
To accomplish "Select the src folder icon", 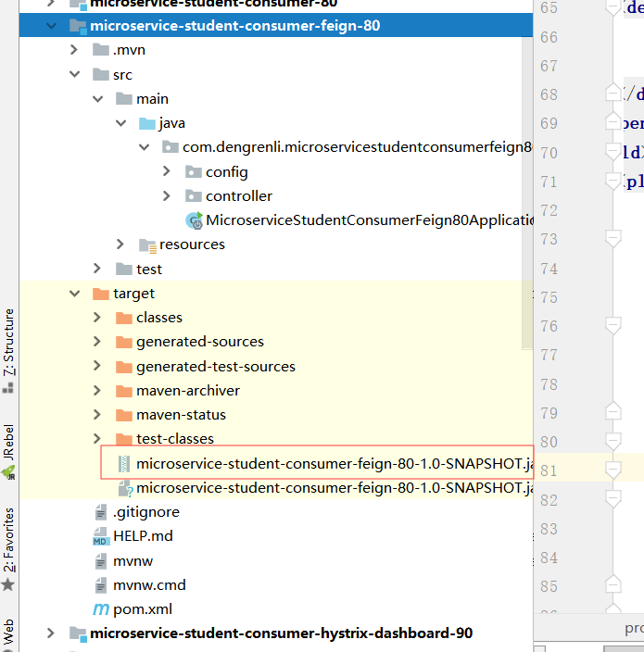I will (x=101, y=74).
